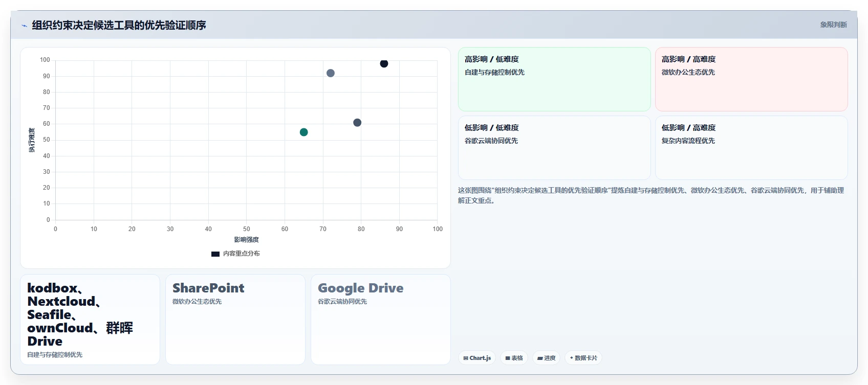
Task: Select the dark gray data point near 60
Action: pos(357,123)
